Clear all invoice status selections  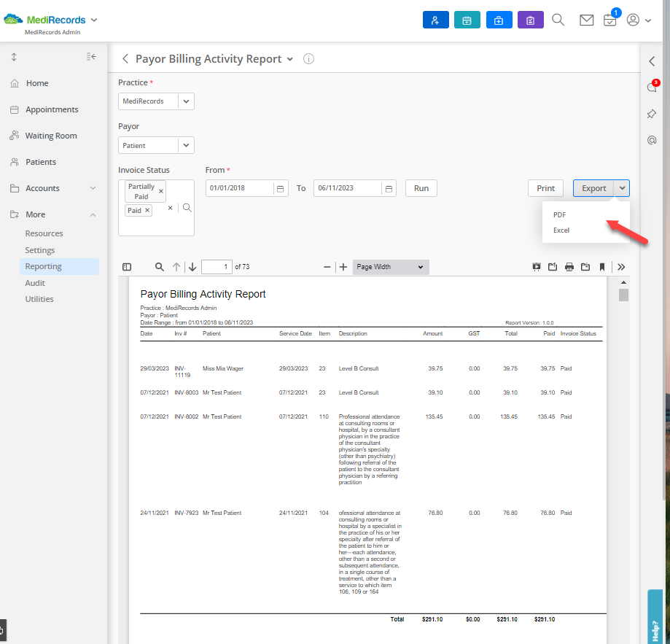pyautogui.click(x=171, y=207)
